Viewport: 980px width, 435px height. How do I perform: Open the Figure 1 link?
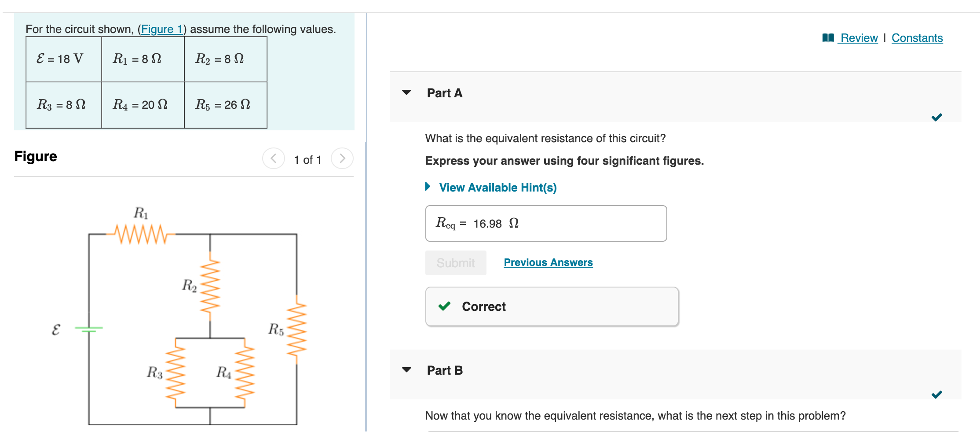point(162,29)
